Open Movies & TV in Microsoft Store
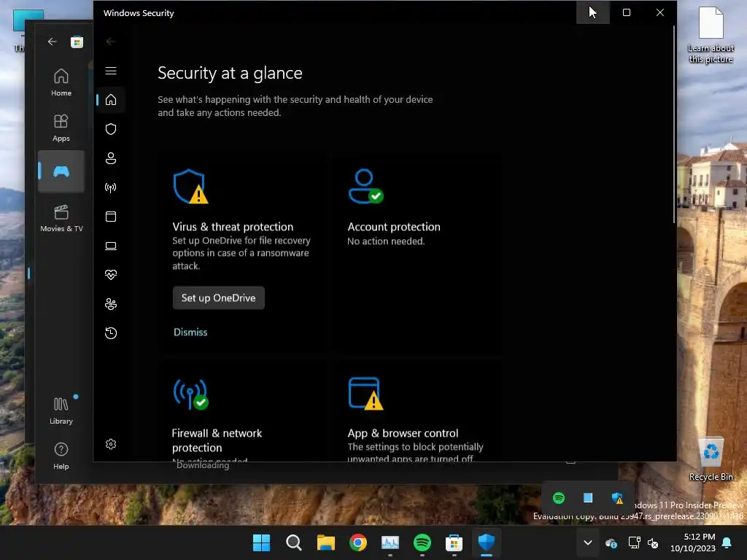The image size is (747, 560). (x=61, y=218)
